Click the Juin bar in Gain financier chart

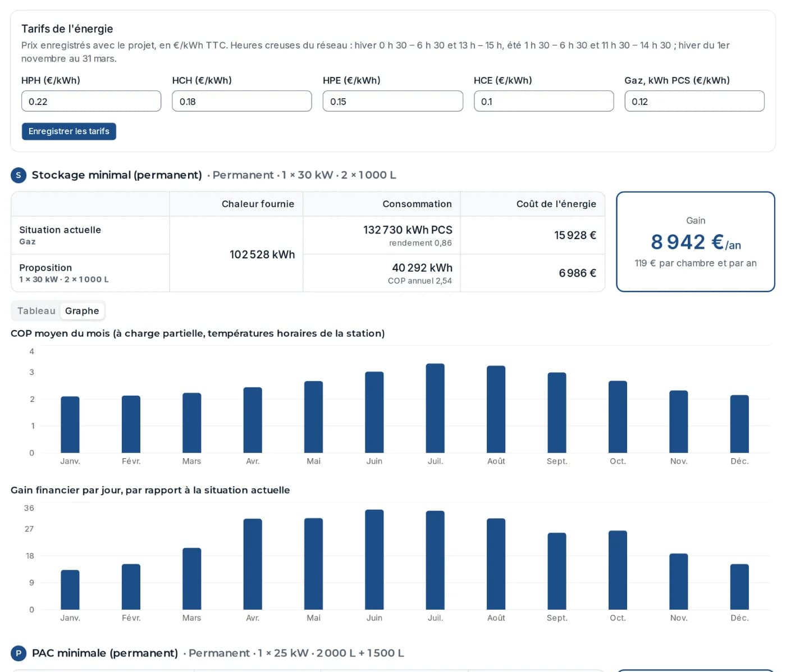(x=374, y=560)
